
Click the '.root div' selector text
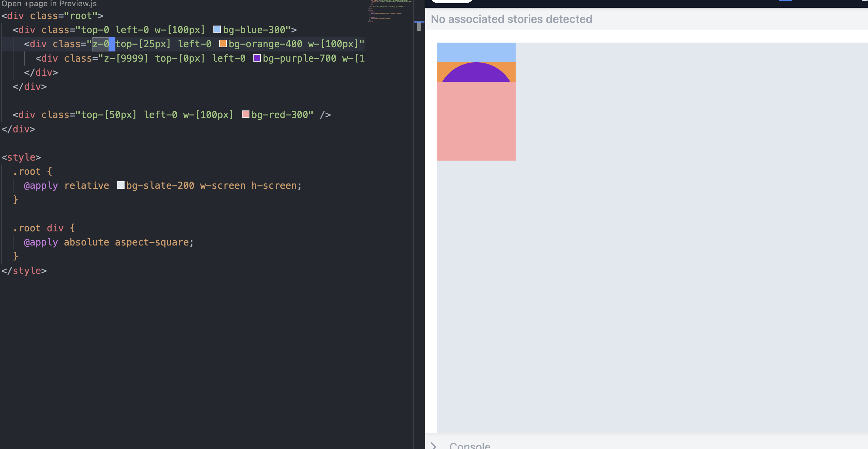point(38,228)
